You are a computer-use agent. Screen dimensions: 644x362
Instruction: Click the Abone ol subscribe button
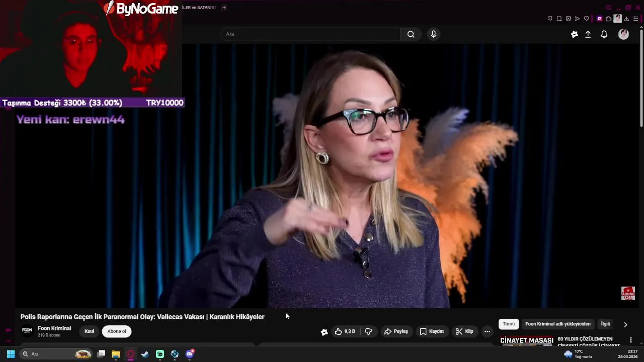[117, 331]
